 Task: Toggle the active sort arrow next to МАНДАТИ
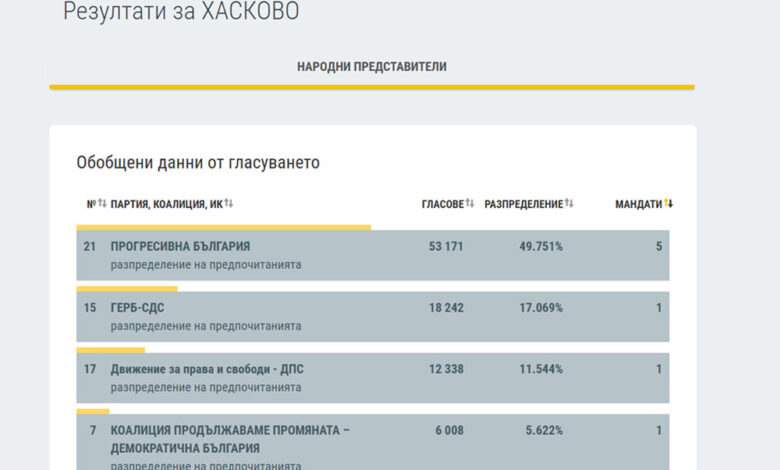pyautogui.click(x=669, y=204)
